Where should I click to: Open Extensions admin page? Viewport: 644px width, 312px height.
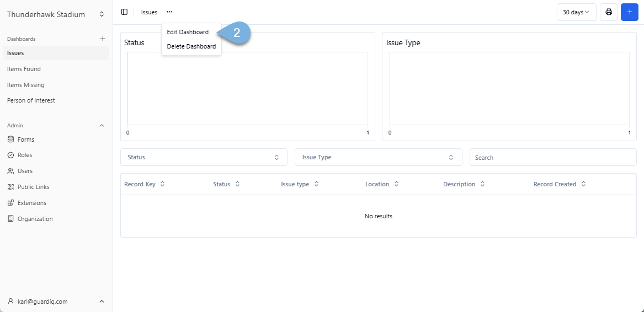point(32,203)
